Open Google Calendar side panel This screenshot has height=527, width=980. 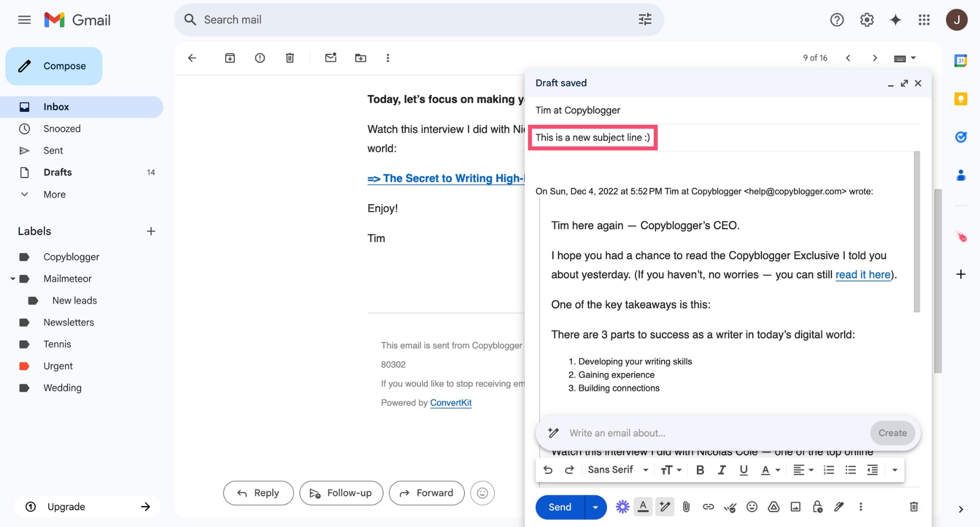[960, 61]
